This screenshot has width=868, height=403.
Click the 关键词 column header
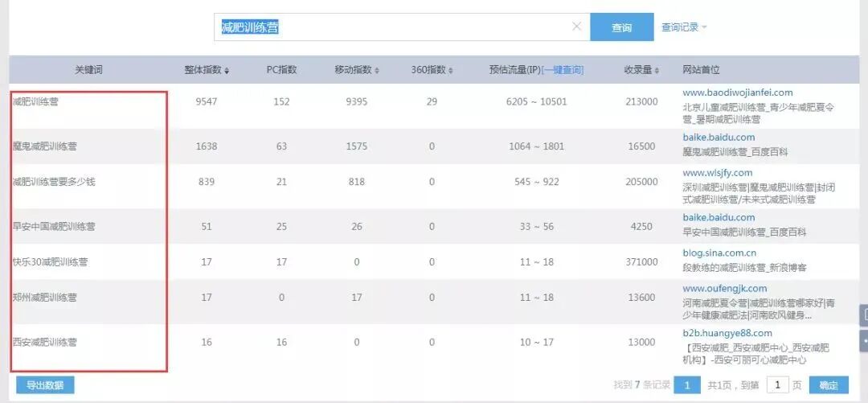coord(89,71)
